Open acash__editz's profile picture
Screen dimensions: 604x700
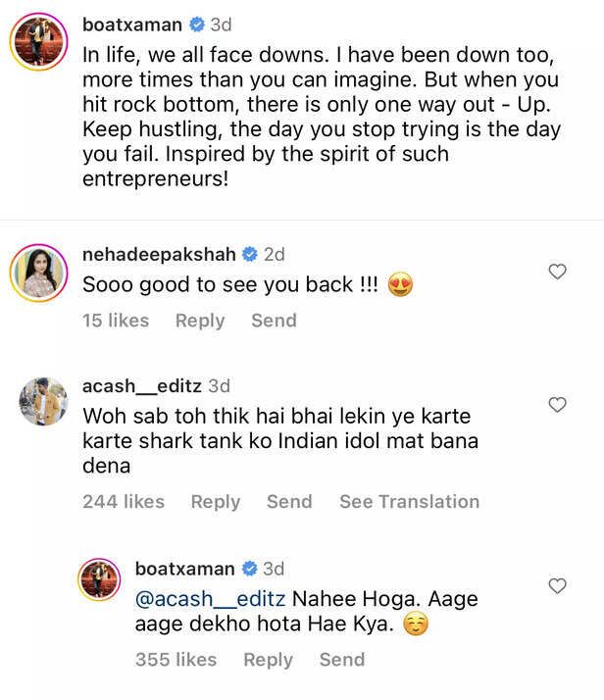click(43, 400)
